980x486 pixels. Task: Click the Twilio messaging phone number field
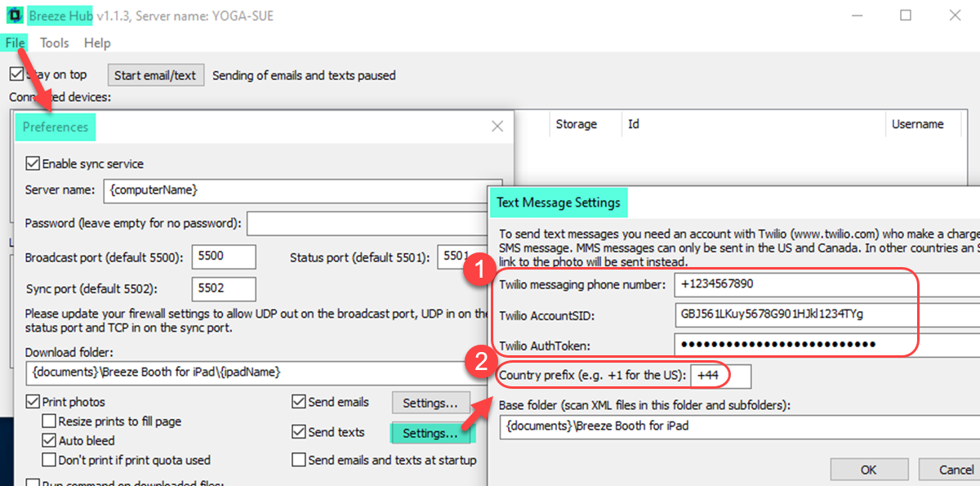tap(826, 284)
